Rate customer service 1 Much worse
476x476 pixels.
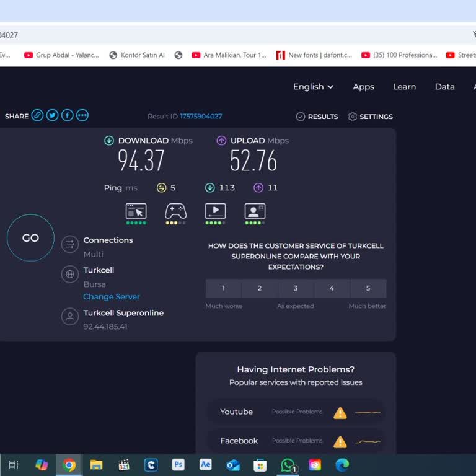click(x=223, y=288)
